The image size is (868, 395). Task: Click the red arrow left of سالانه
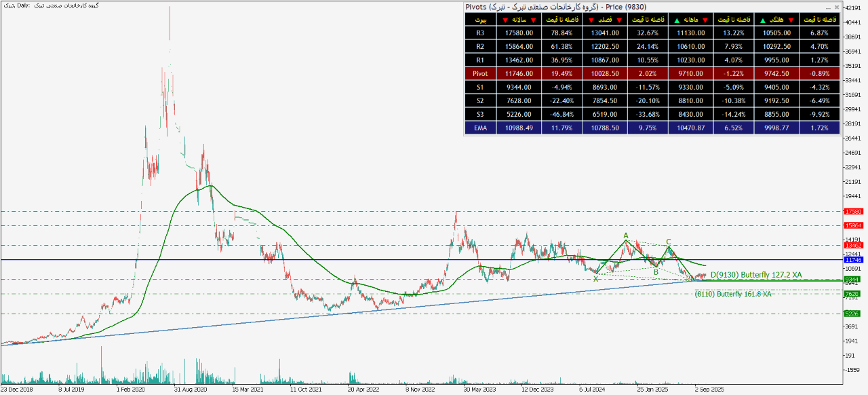(505, 20)
